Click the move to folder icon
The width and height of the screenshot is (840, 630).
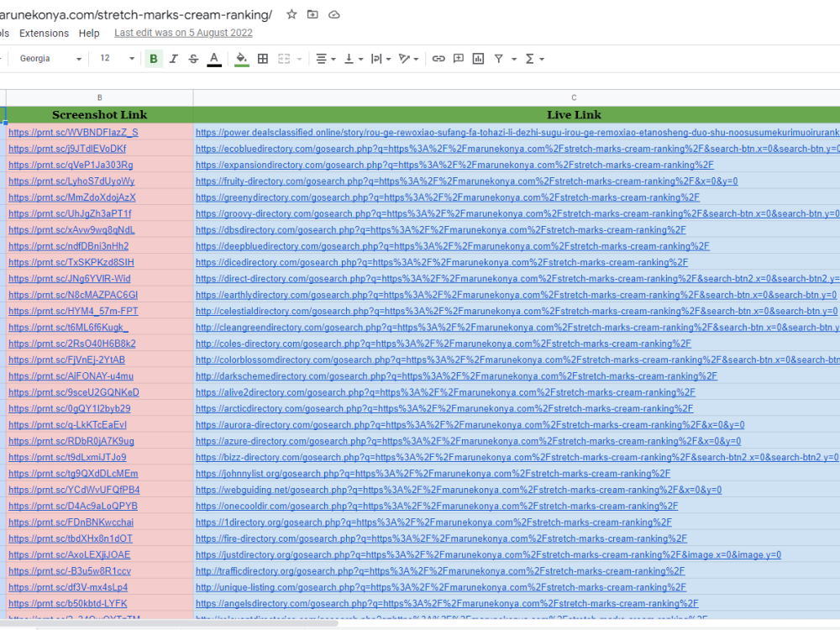pos(312,14)
